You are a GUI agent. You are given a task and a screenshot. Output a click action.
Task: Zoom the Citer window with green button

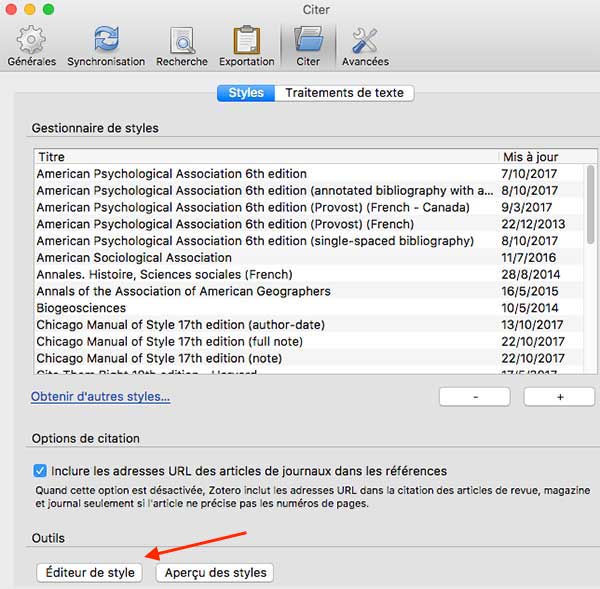point(49,9)
